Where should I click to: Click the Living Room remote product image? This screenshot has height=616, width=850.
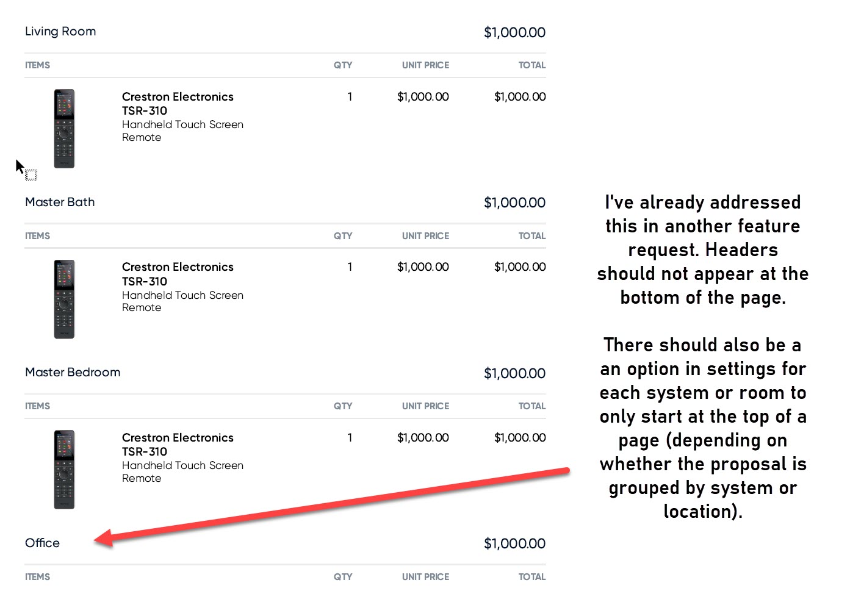click(x=64, y=129)
